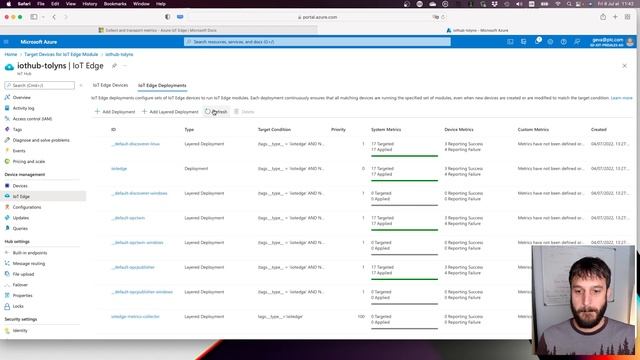The width and height of the screenshot is (640, 360).
Task: Select the iothub-tolyns Microsoft Azure browser tab
Action: coord(478,30)
